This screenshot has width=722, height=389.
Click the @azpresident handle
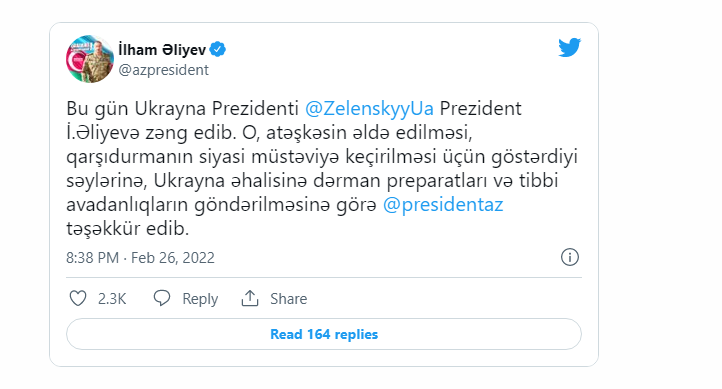(163, 70)
